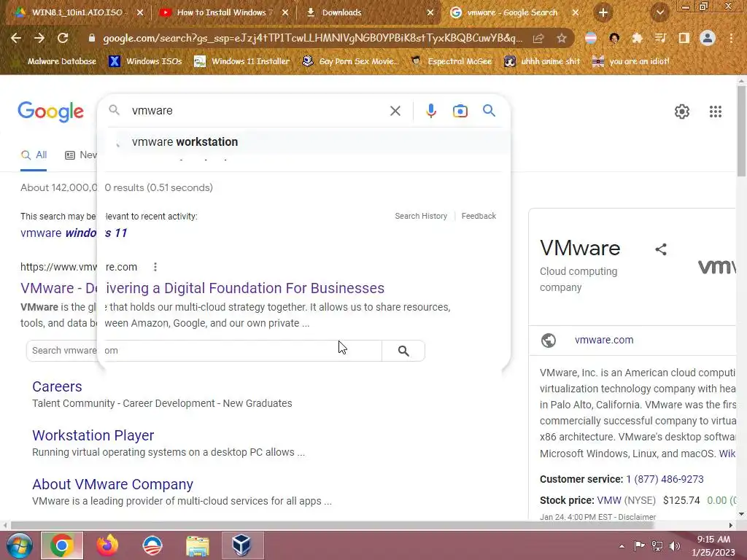Image resolution: width=747 pixels, height=560 pixels.
Task: Open the Workstation Player sitelink
Action: point(93,435)
